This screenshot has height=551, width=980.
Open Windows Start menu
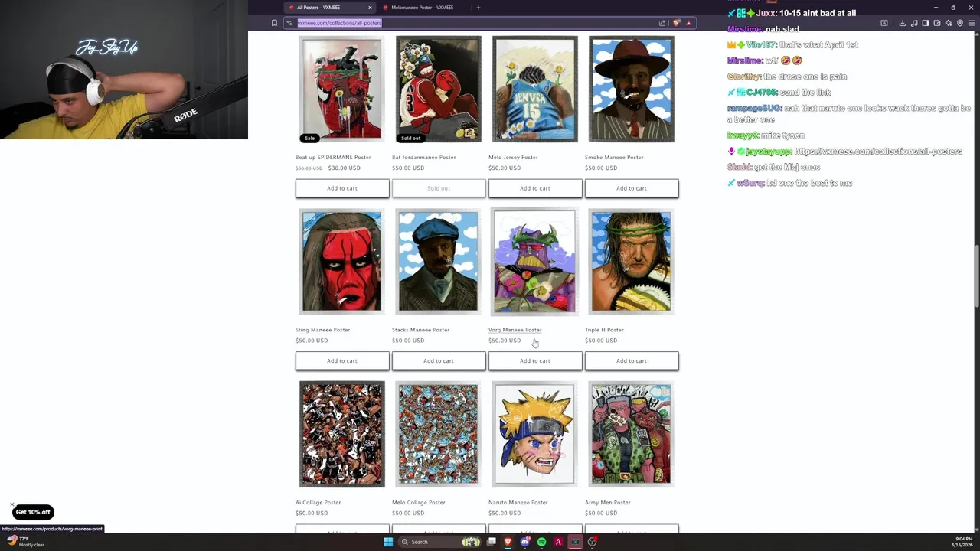[x=388, y=542]
